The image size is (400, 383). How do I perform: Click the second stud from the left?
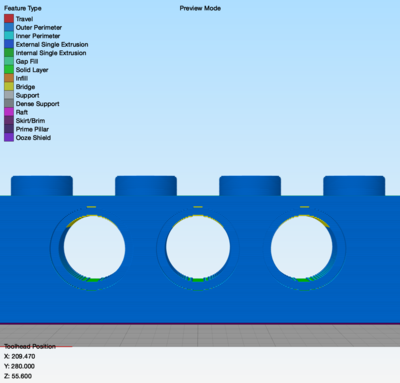[x=146, y=186]
